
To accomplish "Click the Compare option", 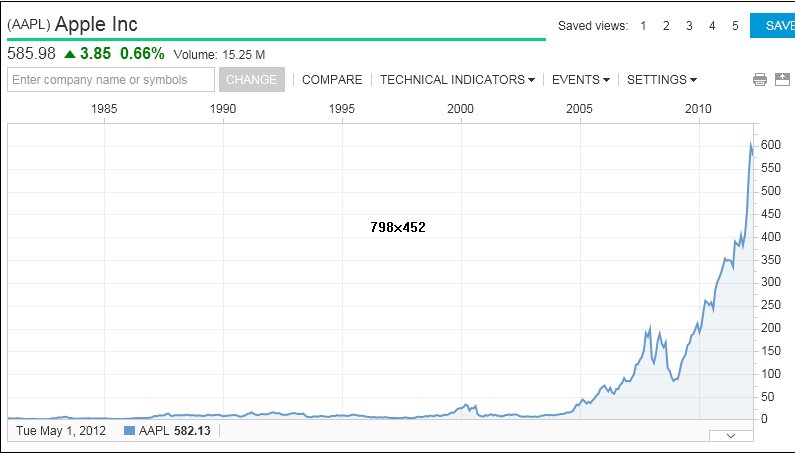I will (x=332, y=80).
